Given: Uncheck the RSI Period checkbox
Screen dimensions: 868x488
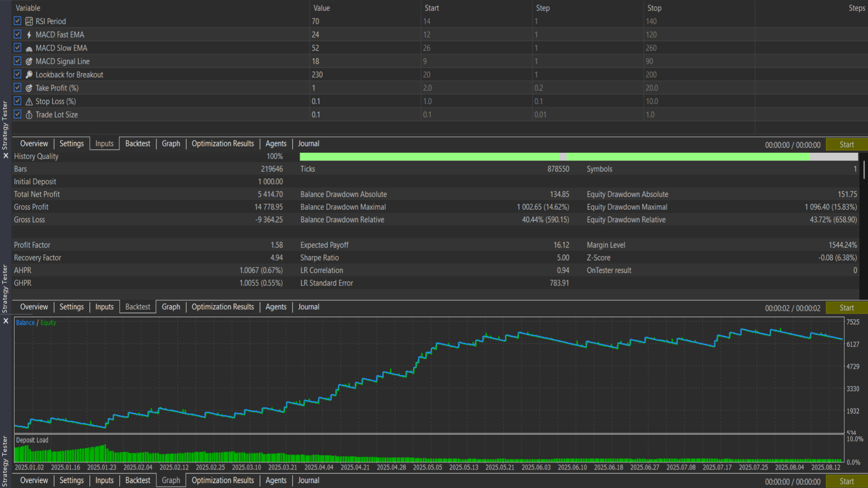Looking at the screenshot, I should click(x=18, y=21).
